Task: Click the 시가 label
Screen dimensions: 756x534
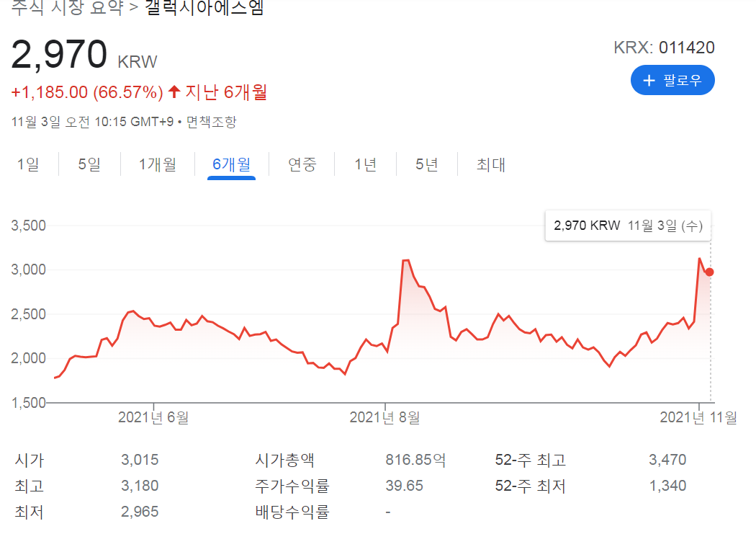Action: tap(29, 460)
